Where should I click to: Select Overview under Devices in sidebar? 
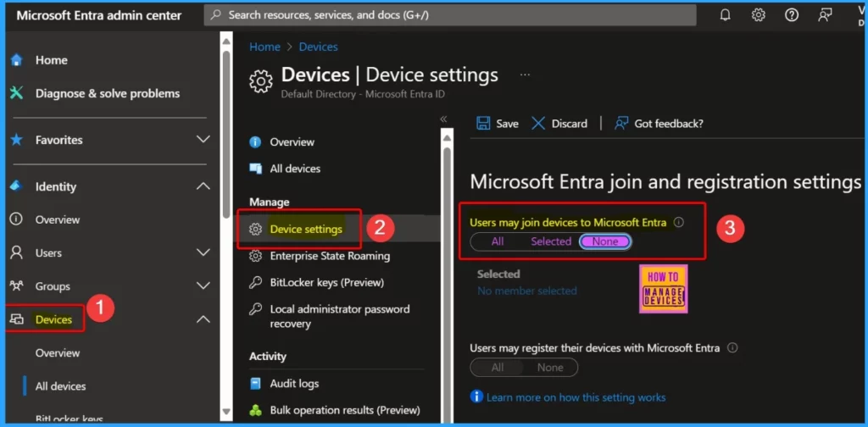coord(58,353)
